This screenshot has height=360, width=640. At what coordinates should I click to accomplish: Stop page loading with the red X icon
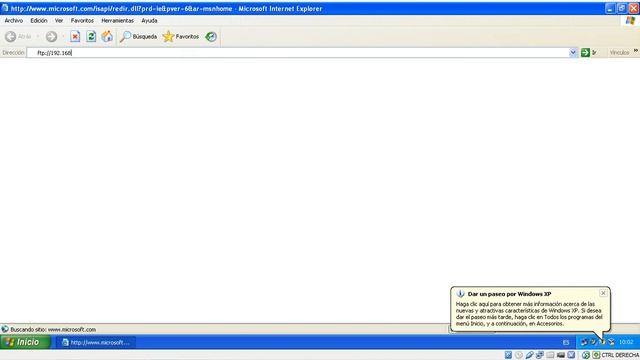tap(75, 37)
